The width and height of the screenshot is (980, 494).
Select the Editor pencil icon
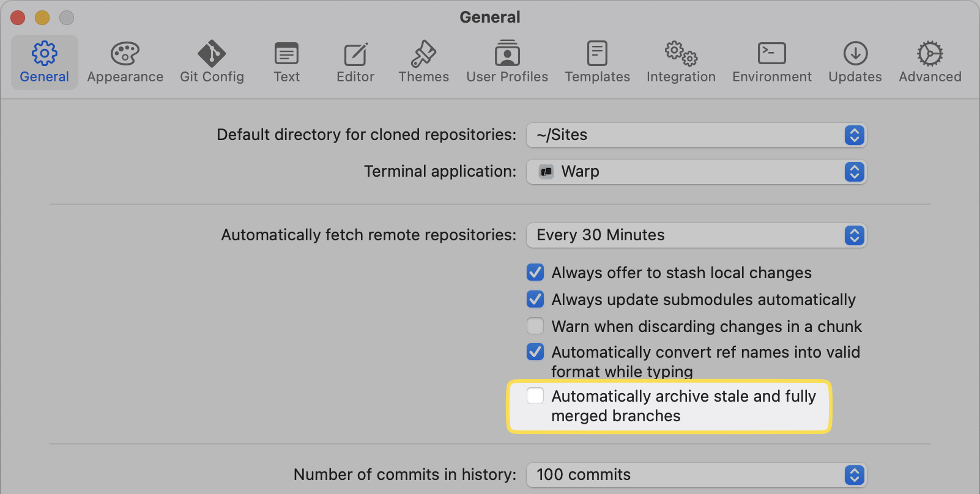pos(355,54)
